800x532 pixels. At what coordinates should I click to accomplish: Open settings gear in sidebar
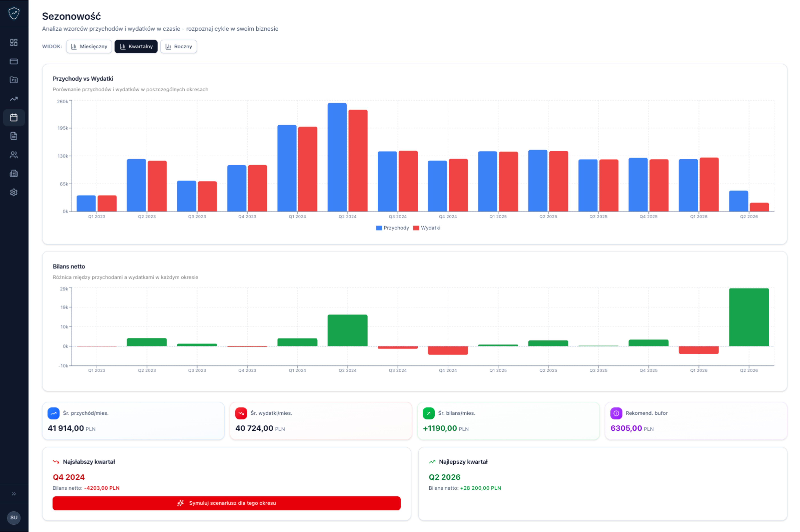pos(14,192)
